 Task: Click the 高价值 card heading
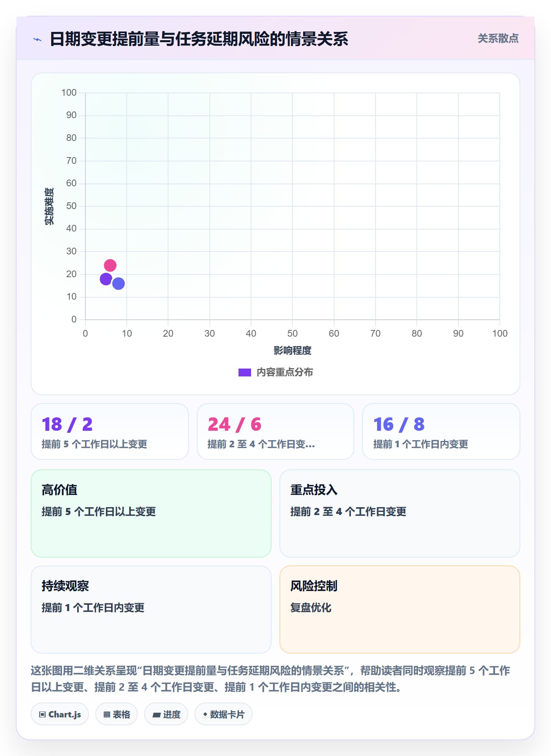click(59, 490)
